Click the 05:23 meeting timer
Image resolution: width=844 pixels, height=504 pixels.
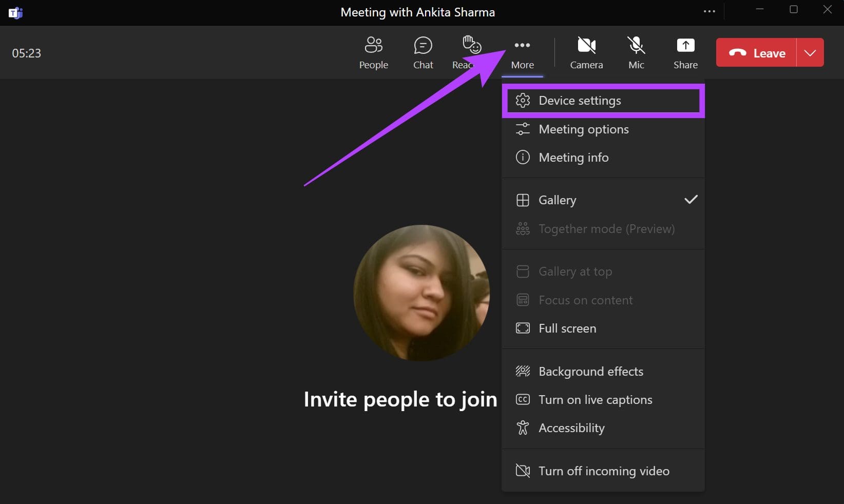click(27, 53)
